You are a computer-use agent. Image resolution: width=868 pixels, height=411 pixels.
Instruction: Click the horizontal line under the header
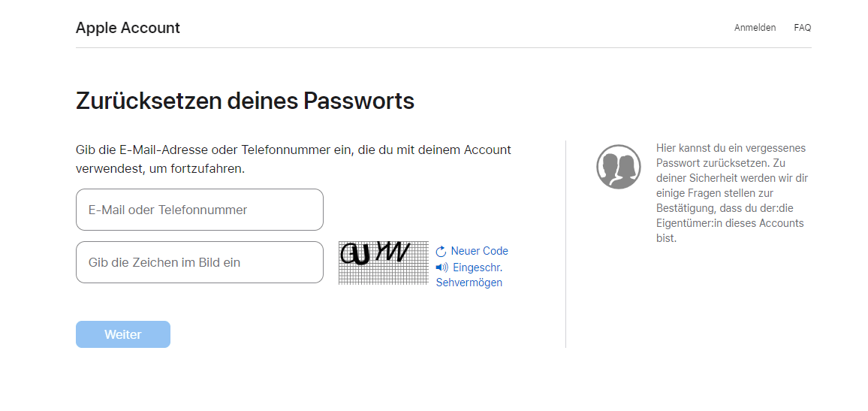click(443, 47)
